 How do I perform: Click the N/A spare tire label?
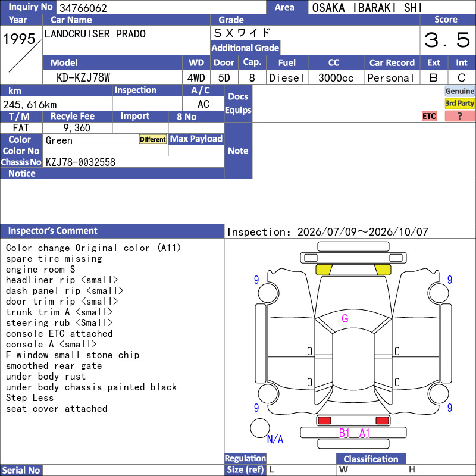tap(275, 439)
